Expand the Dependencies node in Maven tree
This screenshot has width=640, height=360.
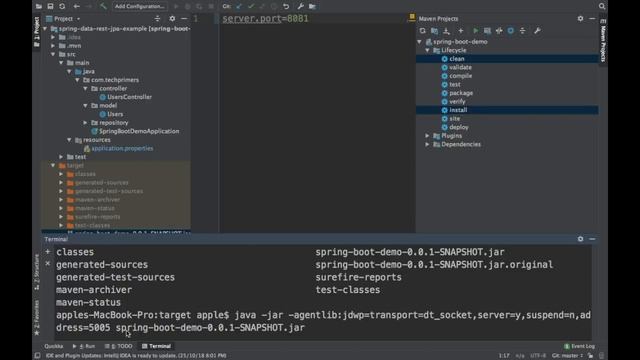[x=428, y=144]
